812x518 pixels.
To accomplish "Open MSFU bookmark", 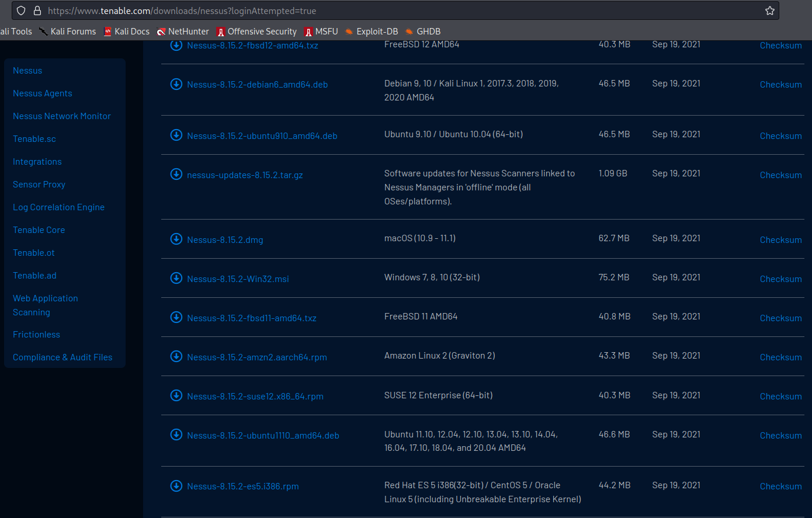I will click(x=321, y=32).
